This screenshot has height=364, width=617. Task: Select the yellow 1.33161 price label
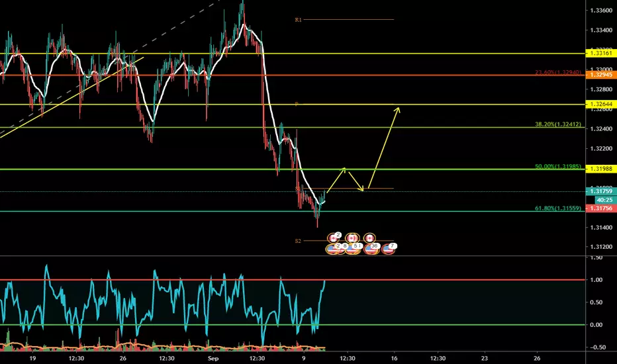[601, 53]
